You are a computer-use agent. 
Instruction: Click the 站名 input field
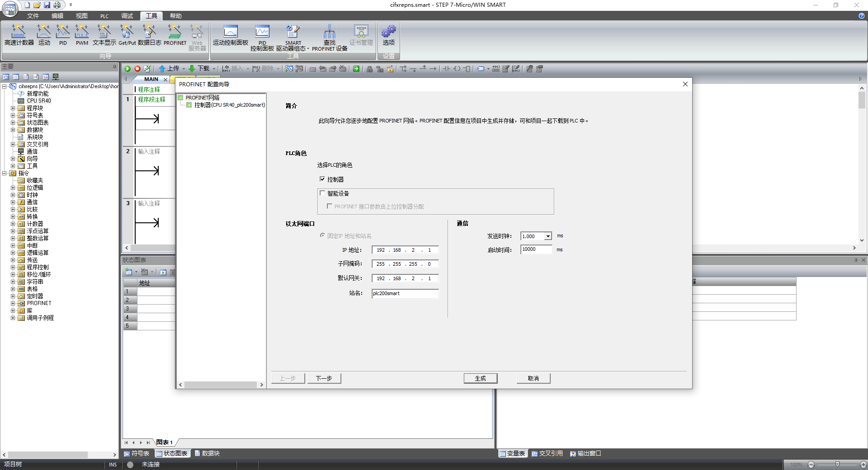tap(405, 293)
